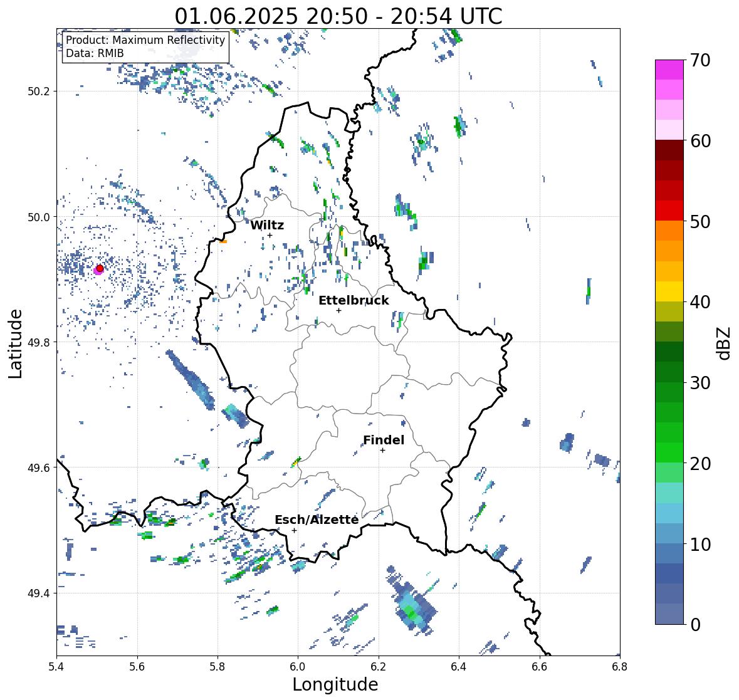739x700 pixels.
Task: Click the 6.6 longitude tick label
Action: 540,667
